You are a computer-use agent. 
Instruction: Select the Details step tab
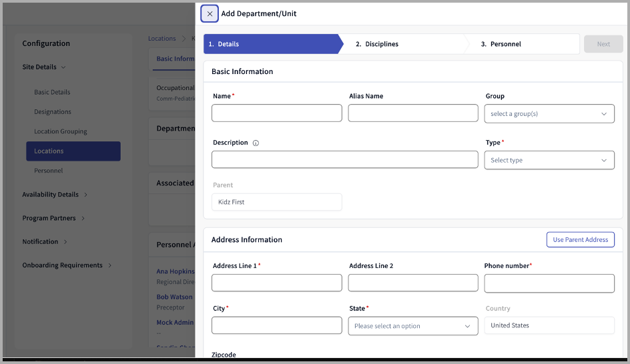pyautogui.click(x=272, y=44)
